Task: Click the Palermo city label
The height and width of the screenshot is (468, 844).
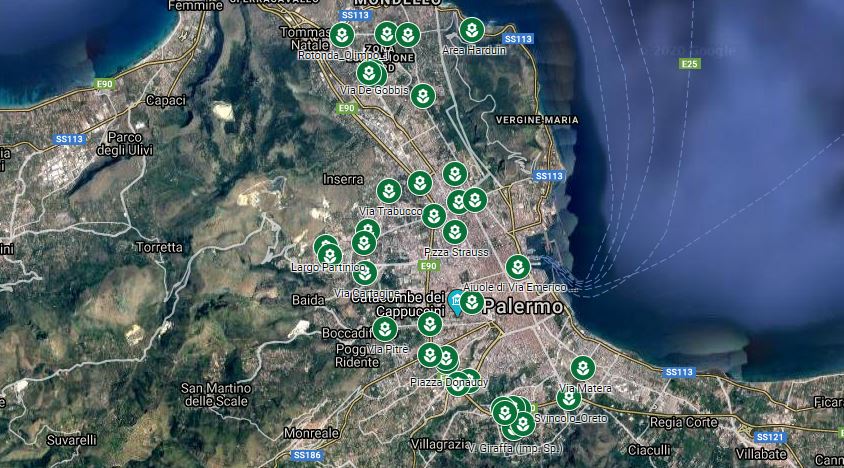Action: pyautogui.click(x=524, y=307)
